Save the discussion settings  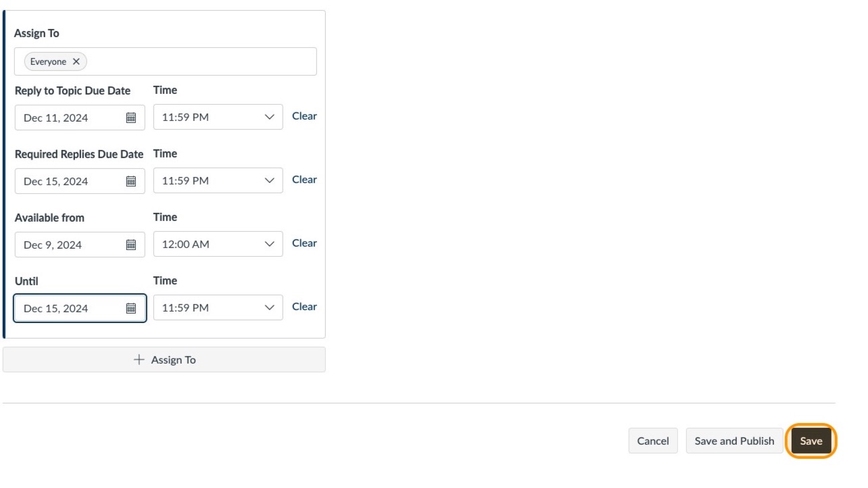pyautogui.click(x=811, y=441)
